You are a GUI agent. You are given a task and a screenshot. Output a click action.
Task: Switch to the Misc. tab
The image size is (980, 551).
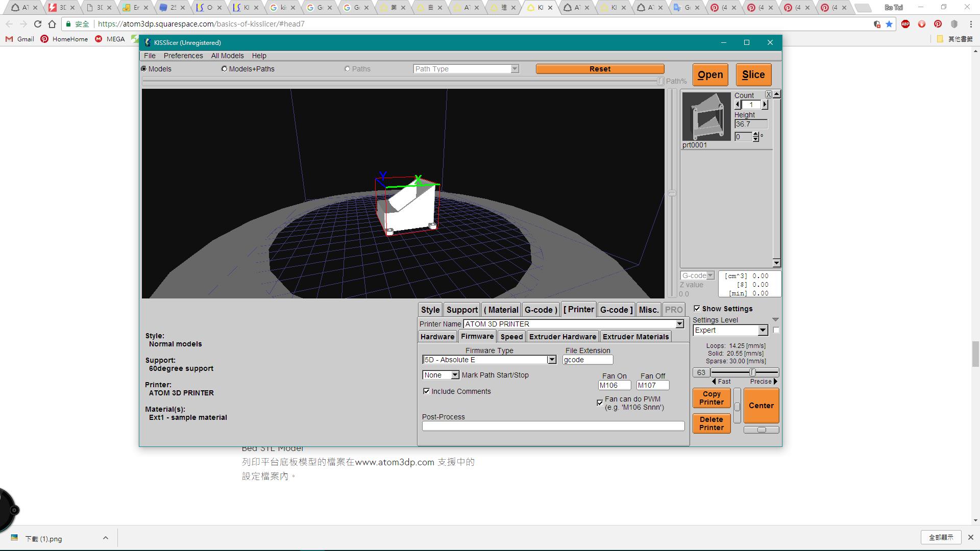pos(649,310)
